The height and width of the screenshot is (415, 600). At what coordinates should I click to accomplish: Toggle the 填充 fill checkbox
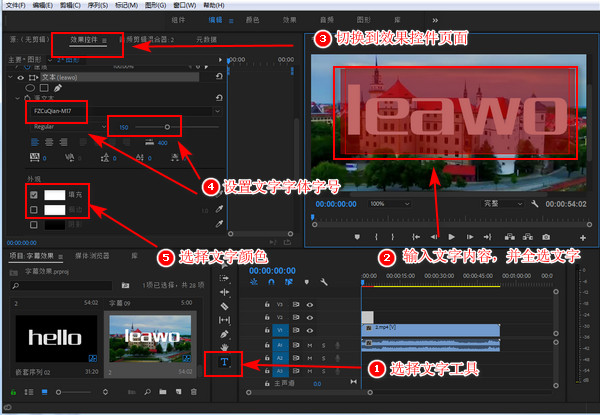(x=34, y=195)
